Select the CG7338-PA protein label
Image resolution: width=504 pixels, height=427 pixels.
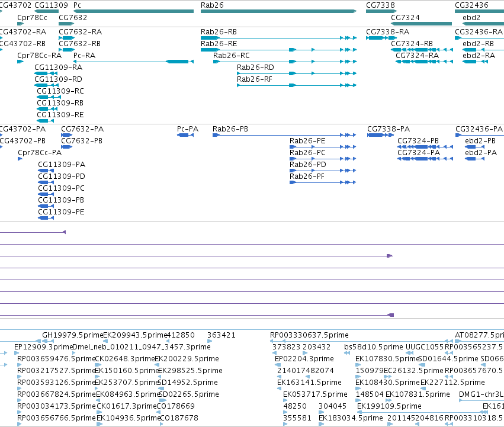point(389,129)
